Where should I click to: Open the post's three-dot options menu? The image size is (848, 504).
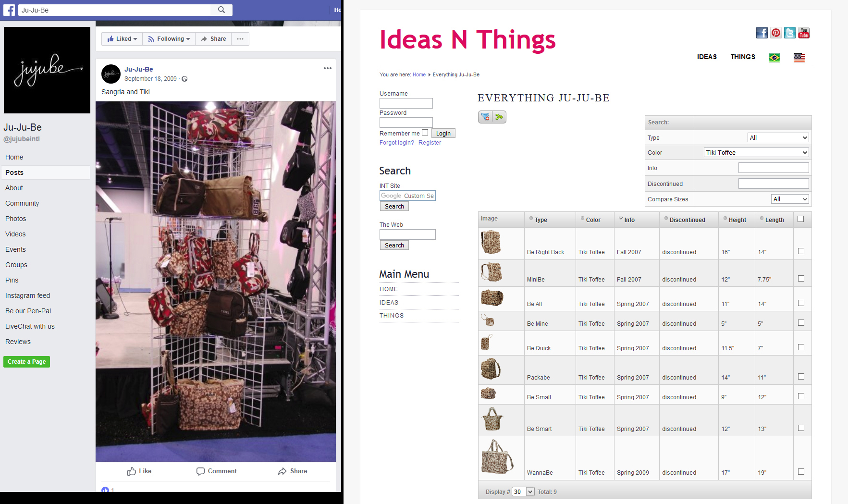(x=328, y=68)
